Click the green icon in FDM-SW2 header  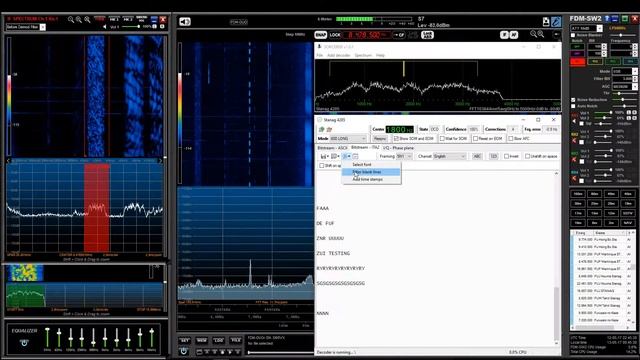pyautogui.click(x=625, y=19)
